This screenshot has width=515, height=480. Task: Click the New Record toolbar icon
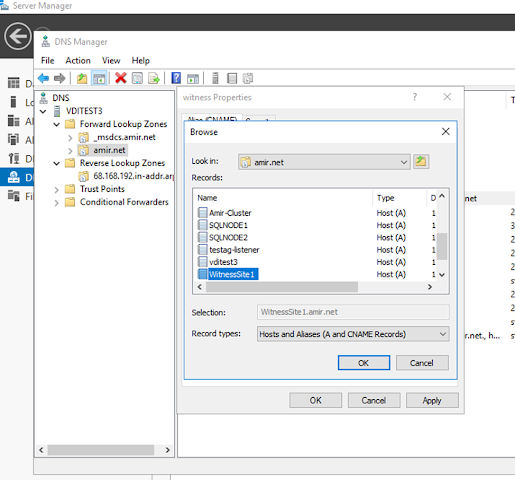(x=232, y=78)
